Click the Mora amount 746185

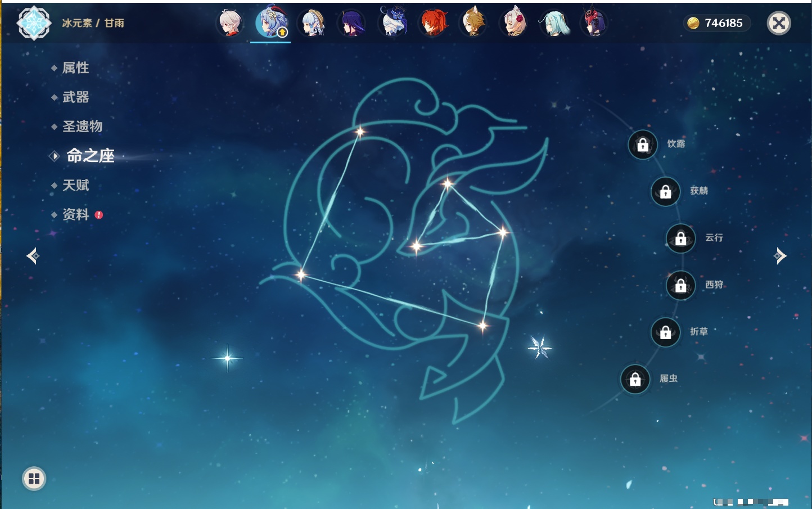[724, 23]
